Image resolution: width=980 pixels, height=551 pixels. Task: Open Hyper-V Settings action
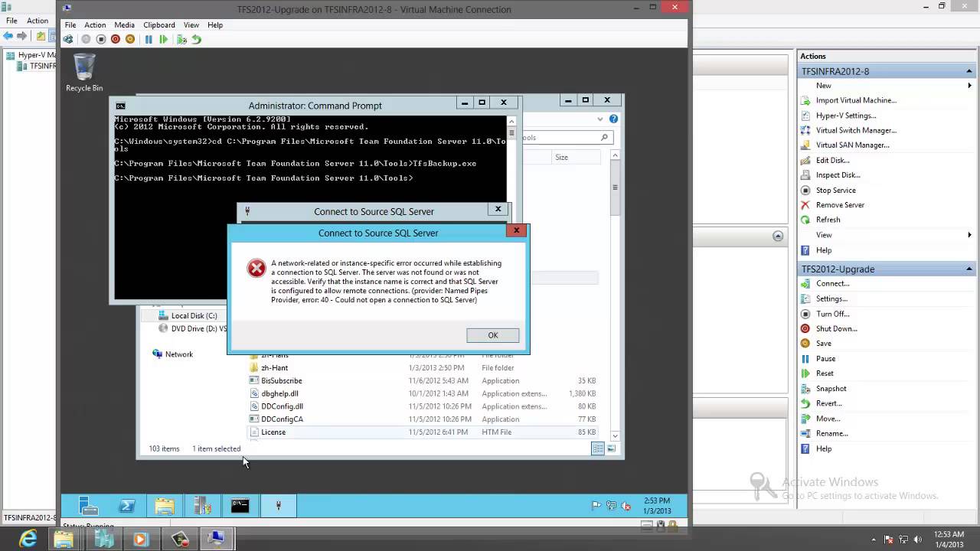point(846,116)
